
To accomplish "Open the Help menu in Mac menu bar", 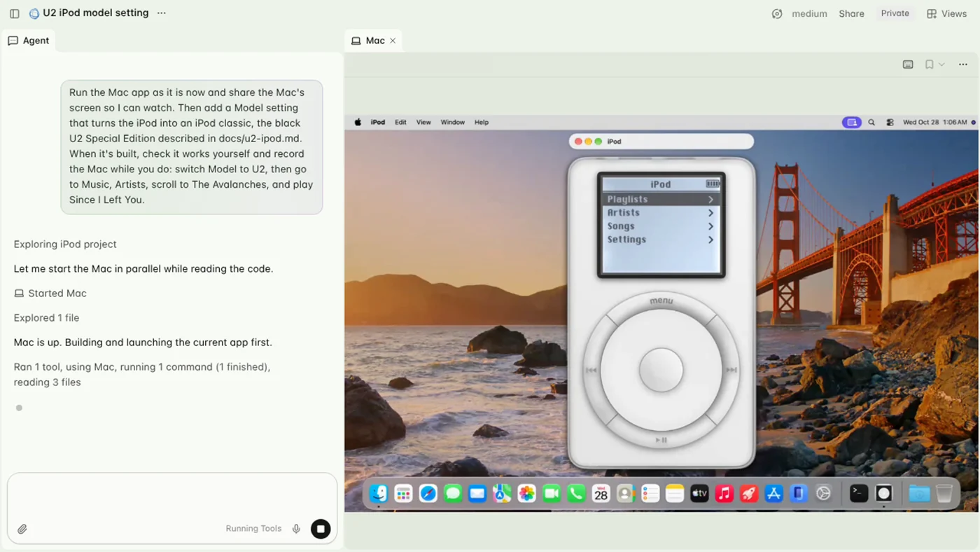I will 482,122.
